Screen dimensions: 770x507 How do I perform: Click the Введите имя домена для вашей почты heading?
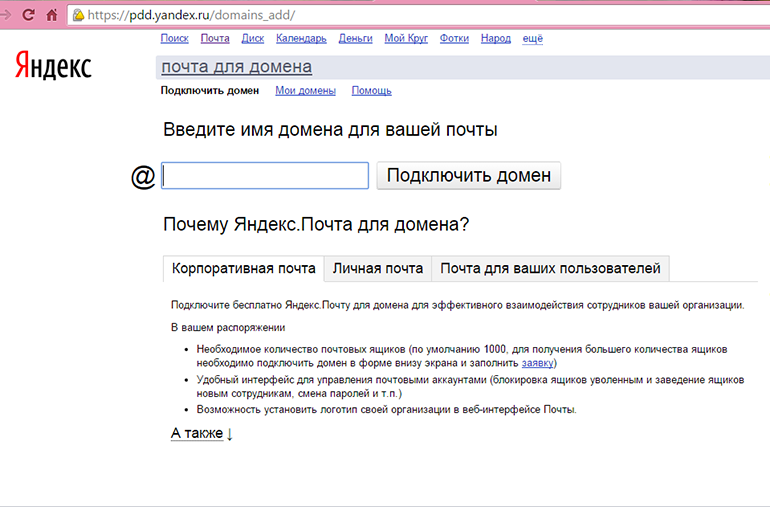330,130
